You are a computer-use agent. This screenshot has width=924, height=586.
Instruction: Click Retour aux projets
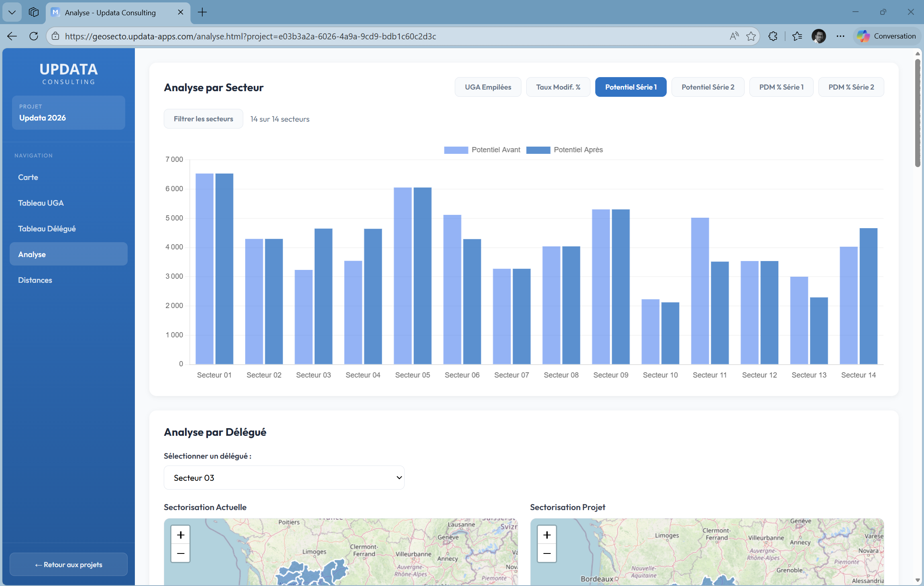[68, 564]
